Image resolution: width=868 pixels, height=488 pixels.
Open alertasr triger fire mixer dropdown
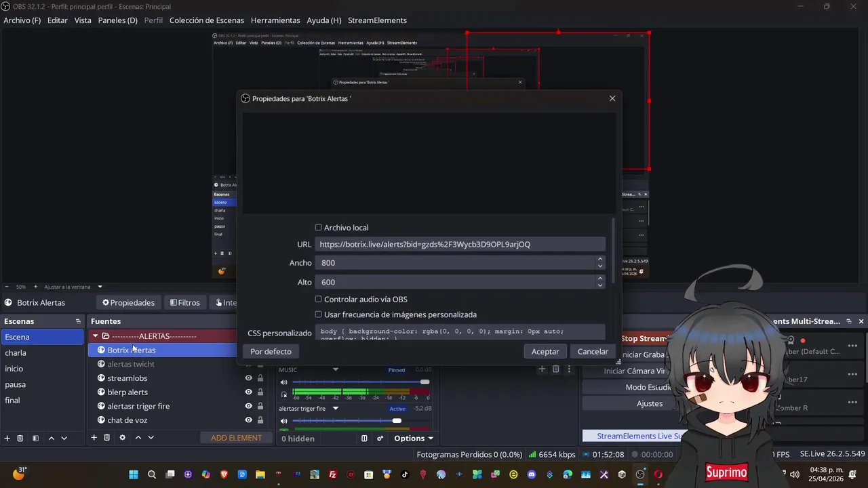[x=335, y=409]
